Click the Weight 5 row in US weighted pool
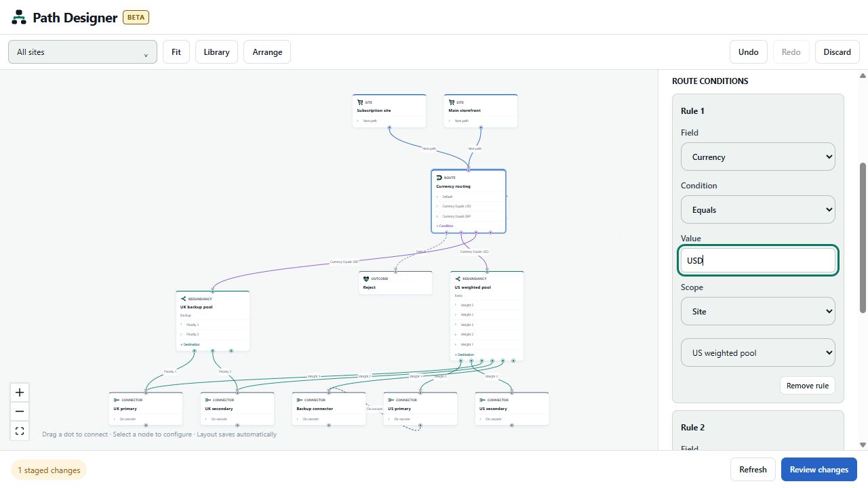Viewport: 868px width, 488px height. (x=487, y=305)
